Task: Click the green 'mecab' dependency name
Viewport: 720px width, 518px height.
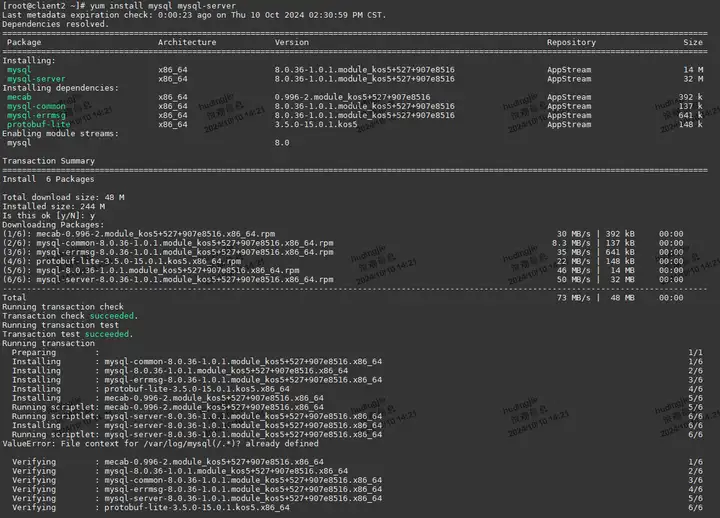Action: [x=19, y=97]
